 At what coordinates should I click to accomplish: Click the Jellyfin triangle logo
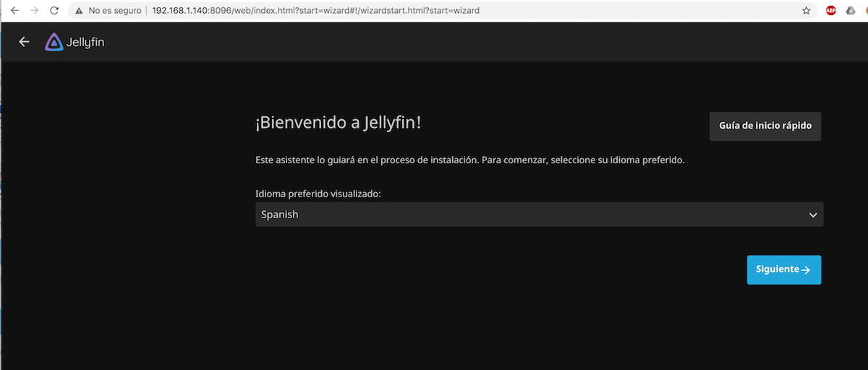point(54,43)
